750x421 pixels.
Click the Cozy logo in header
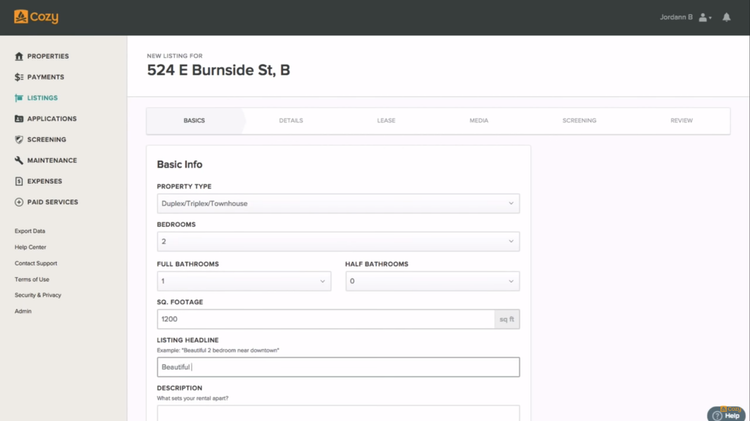coord(36,17)
